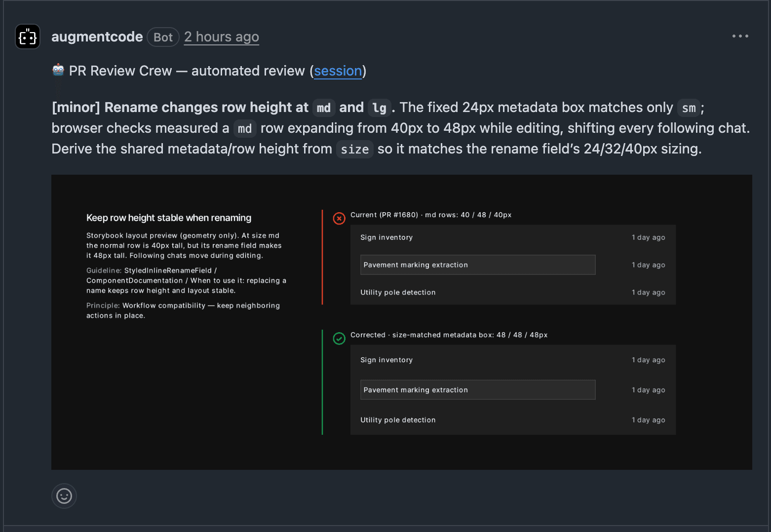
Task: Click the Guideline: StyledInlineRenameField text
Action: point(186,280)
